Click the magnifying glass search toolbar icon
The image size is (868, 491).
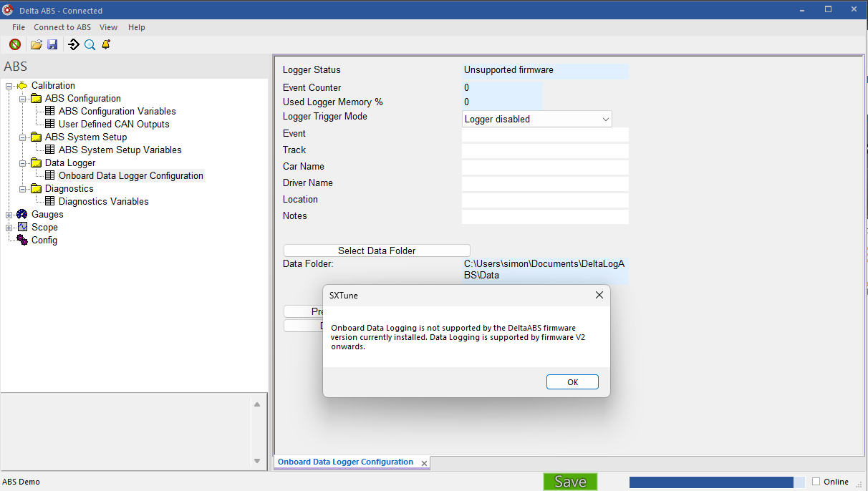pos(90,44)
